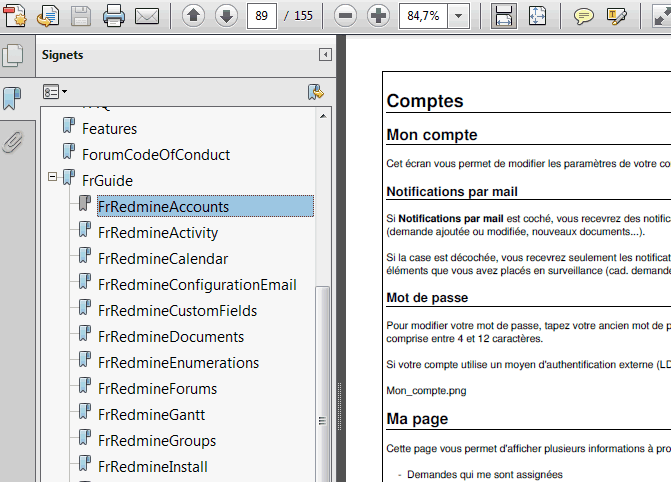
Task: Zoom in with the plus button
Action: tap(378, 16)
